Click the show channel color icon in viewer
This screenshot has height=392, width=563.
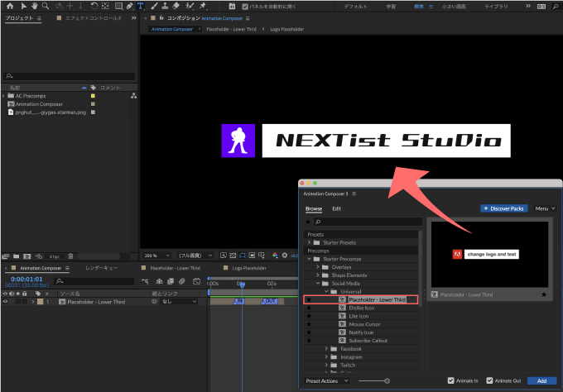275,256
